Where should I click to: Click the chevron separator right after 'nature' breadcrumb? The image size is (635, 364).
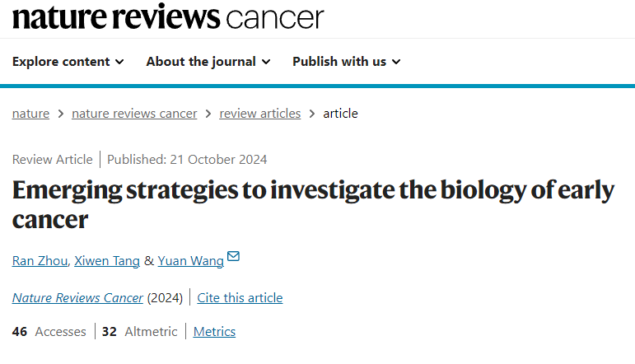click(x=60, y=114)
